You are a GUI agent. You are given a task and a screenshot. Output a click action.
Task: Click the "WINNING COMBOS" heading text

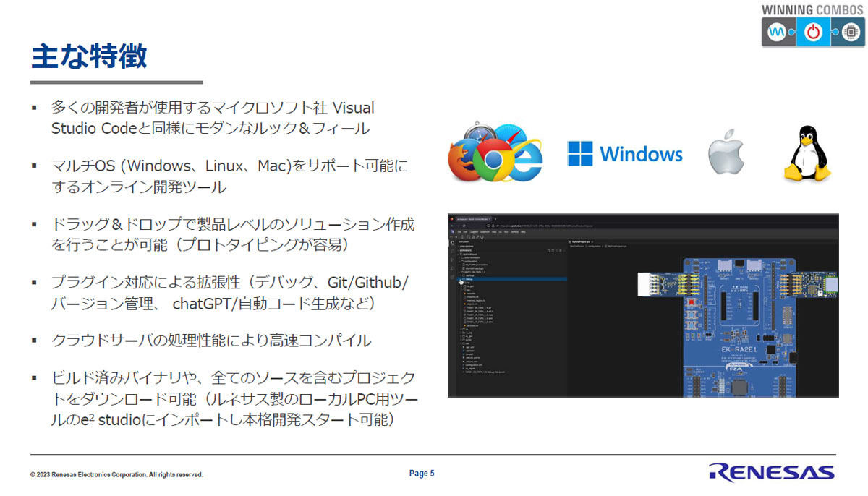813,10
